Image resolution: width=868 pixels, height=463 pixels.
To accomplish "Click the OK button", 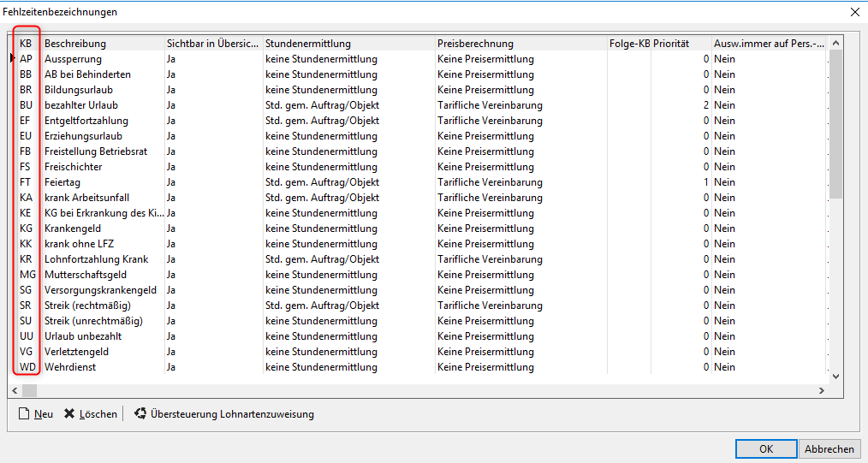I will coord(765,449).
